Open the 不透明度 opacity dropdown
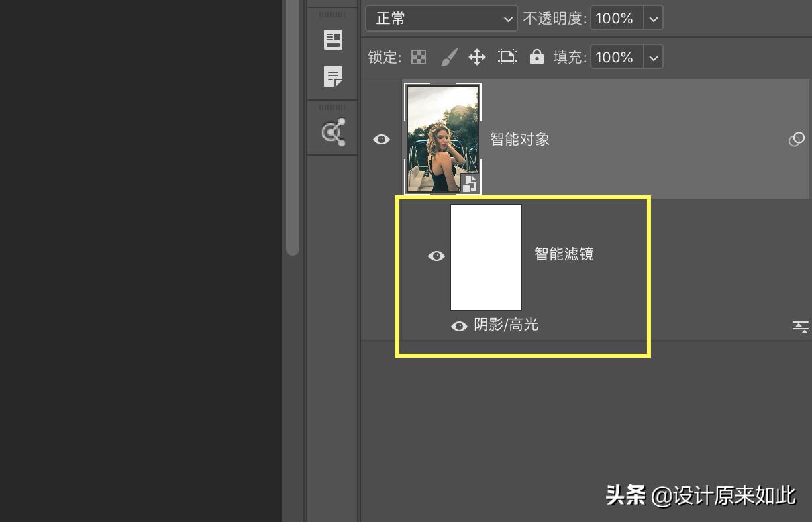Image resolution: width=812 pixels, height=522 pixels. (x=652, y=18)
